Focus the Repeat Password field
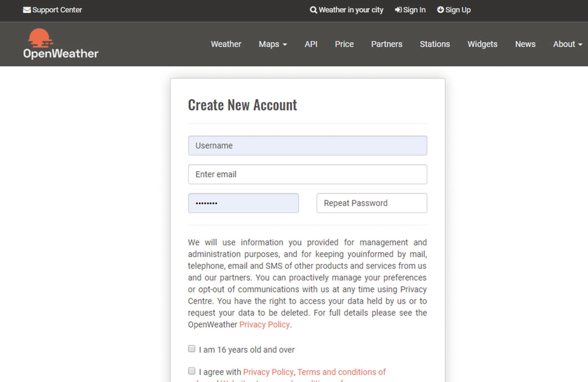 click(372, 203)
